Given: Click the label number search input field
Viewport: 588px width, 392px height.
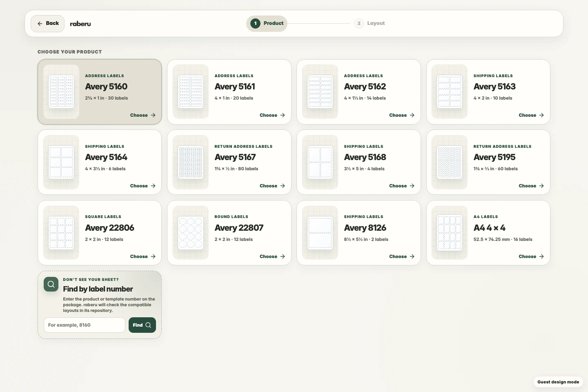Looking at the screenshot, I should (x=85, y=325).
